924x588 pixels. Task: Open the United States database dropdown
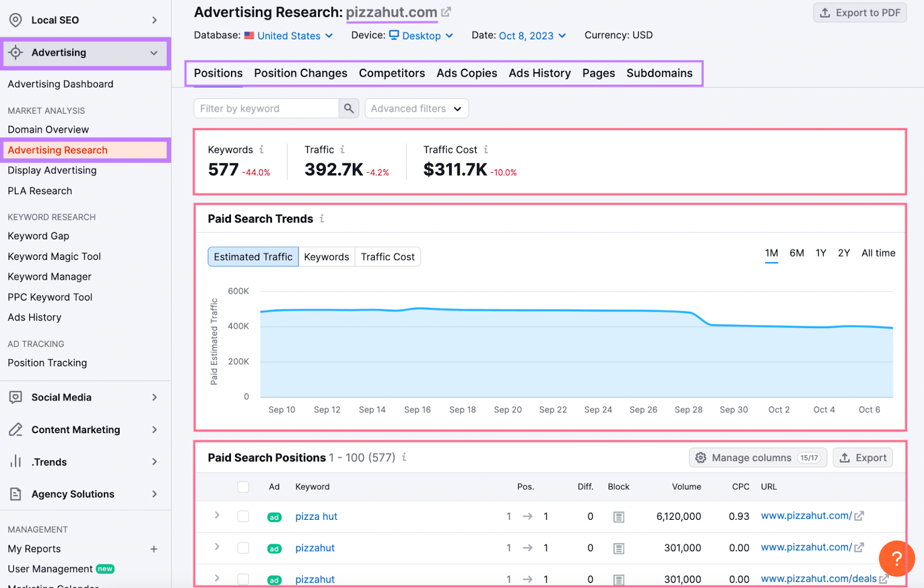tap(295, 36)
